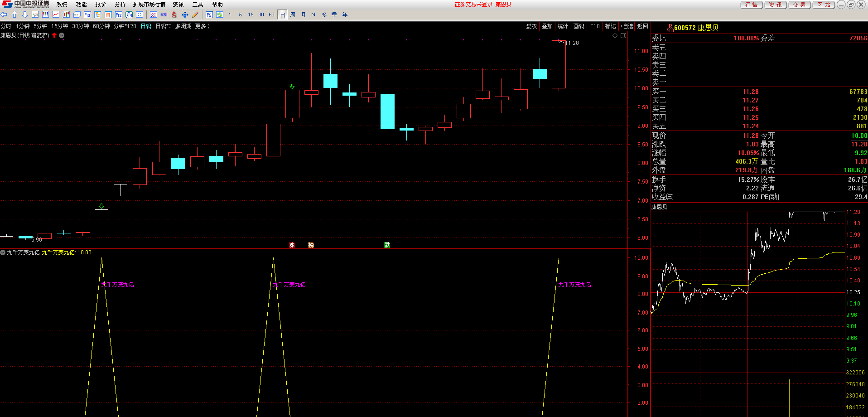Image resolution: width=868 pixels, height=417 pixels.
Task: Open the 分析 menu
Action: (x=120, y=5)
